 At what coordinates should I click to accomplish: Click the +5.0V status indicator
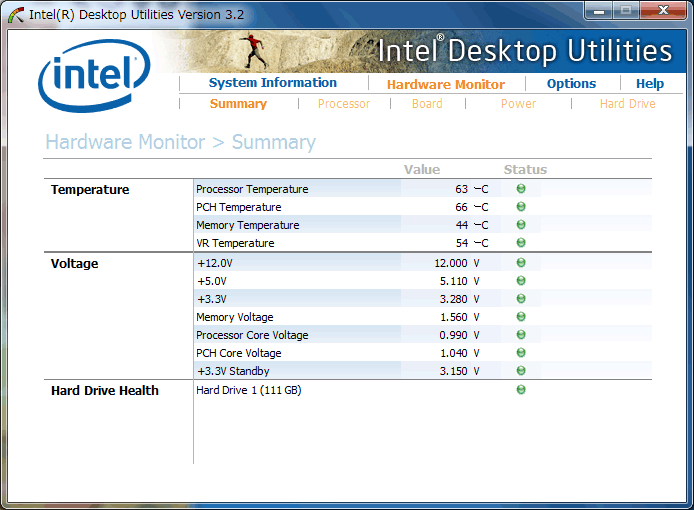(x=521, y=281)
